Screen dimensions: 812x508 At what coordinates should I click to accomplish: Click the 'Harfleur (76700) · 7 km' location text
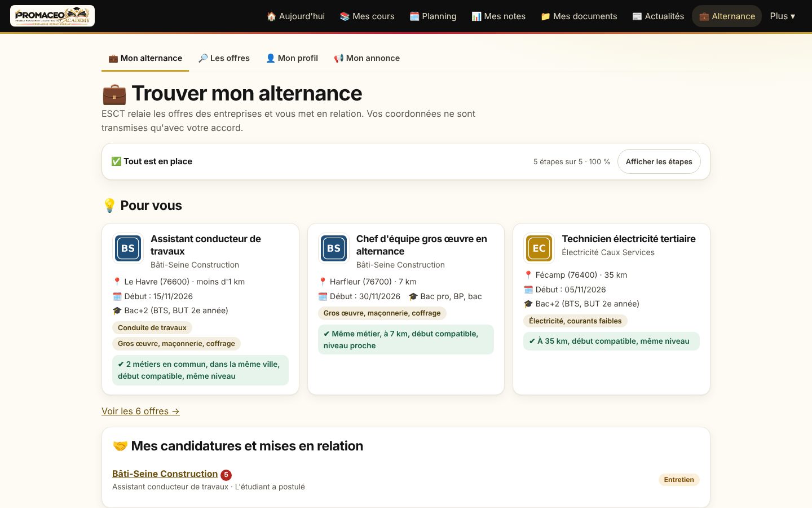click(x=373, y=282)
